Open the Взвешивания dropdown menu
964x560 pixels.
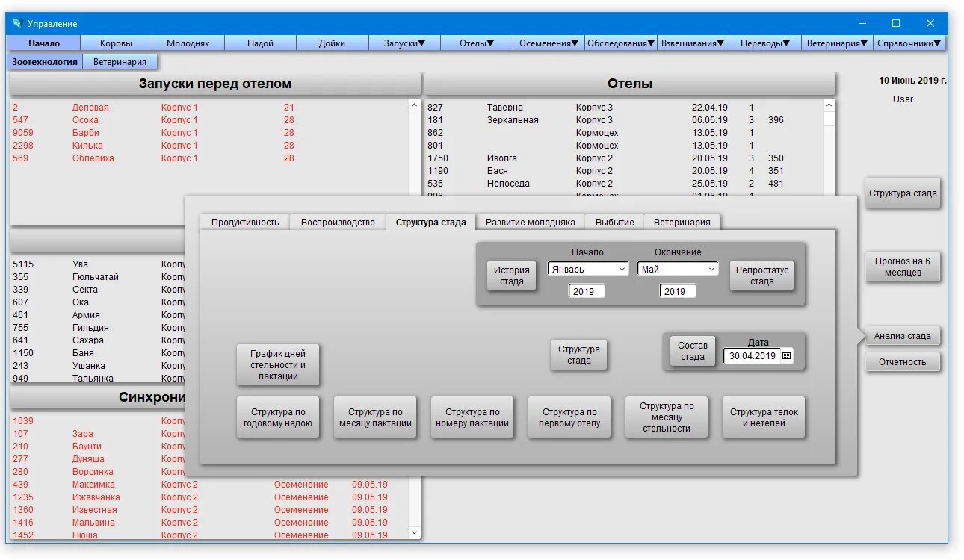[x=693, y=43]
